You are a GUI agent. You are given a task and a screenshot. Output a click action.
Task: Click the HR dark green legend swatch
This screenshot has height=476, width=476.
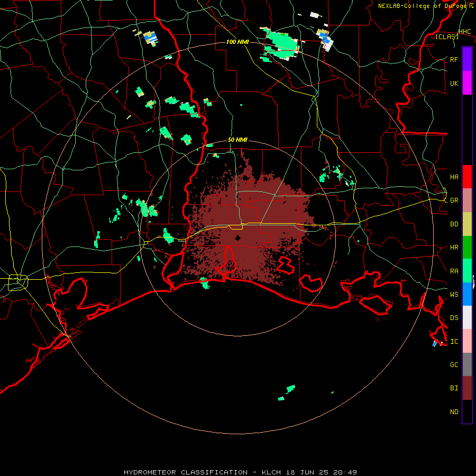[x=467, y=248]
